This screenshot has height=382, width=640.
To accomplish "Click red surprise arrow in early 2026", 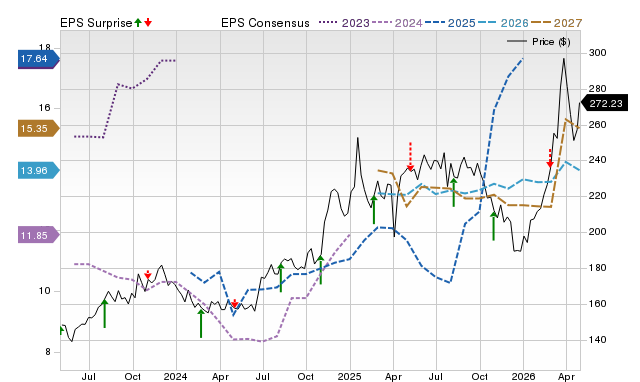I will 550,158.
